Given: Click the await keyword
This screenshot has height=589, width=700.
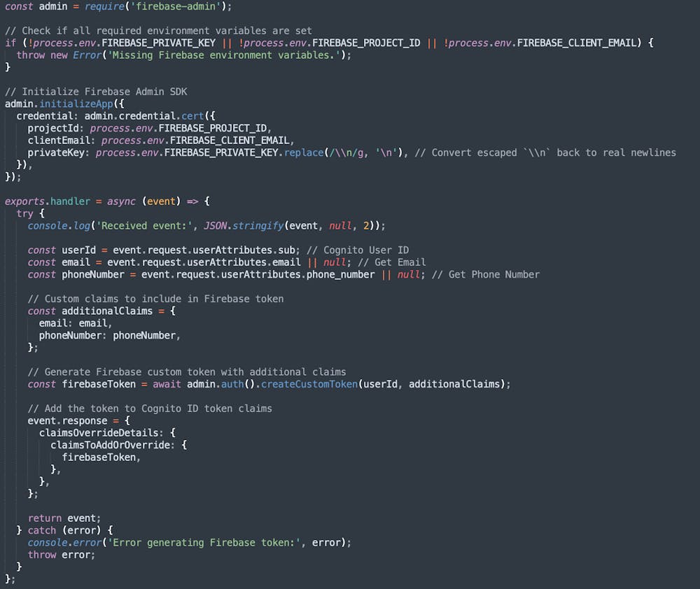Looking at the screenshot, I should tap(167, 384).
